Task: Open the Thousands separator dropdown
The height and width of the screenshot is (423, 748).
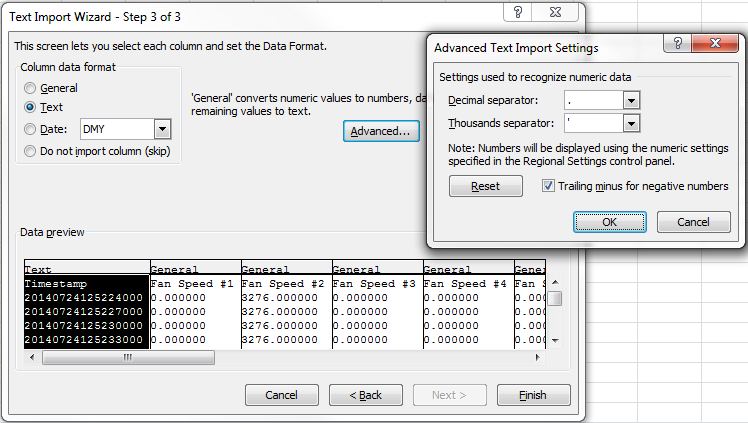Action: 631,124
